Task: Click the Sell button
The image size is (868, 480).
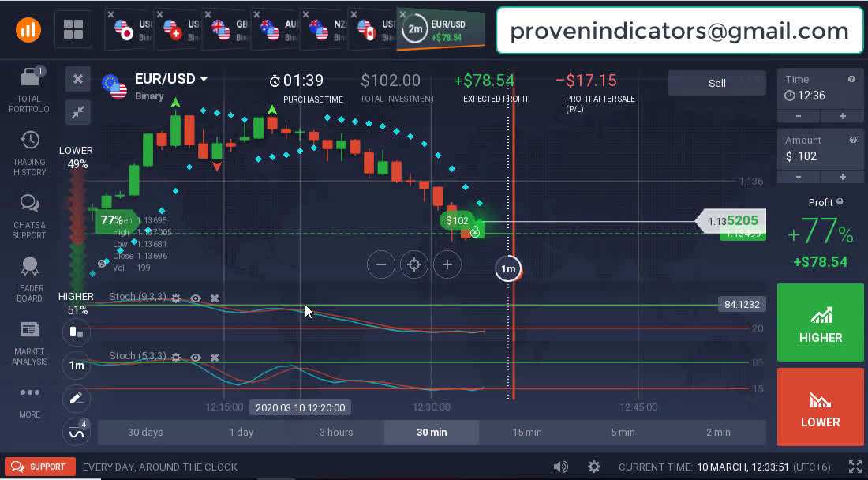Action: coord(716,83)
